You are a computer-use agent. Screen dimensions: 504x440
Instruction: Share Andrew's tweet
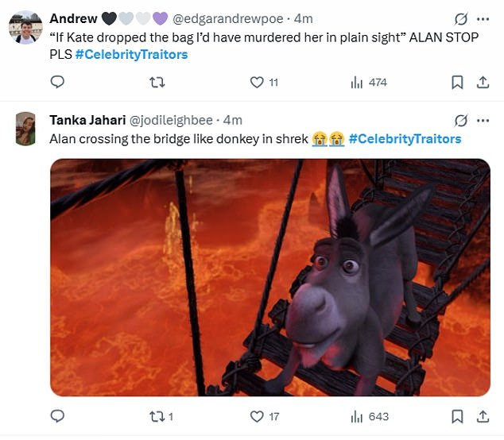pos(482,82)
